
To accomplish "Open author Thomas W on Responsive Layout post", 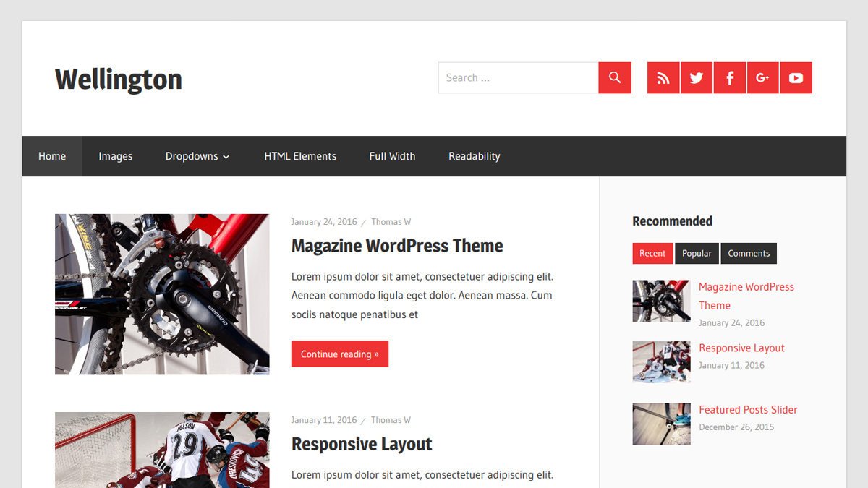I will coord(391,420).
